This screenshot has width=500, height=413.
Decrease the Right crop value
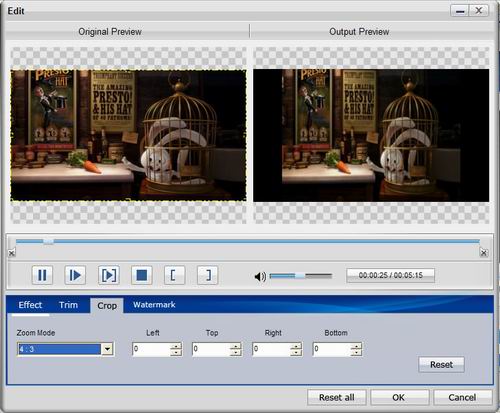click(296, 352)
